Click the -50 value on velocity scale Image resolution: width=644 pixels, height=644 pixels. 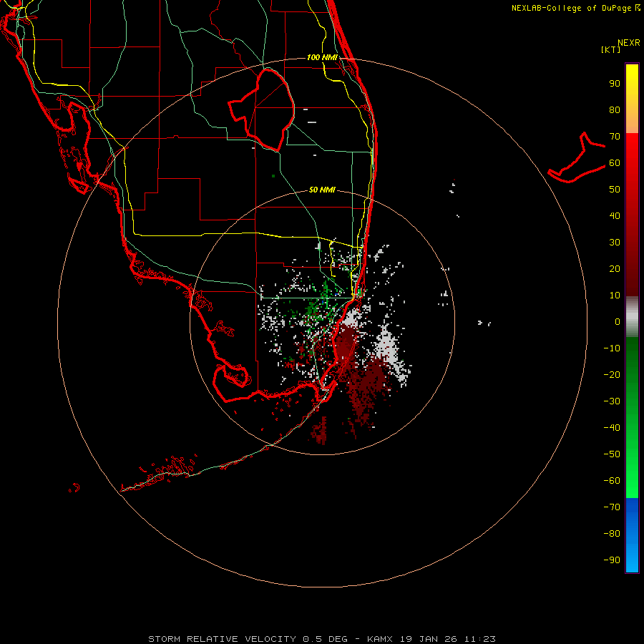(612, 454)
